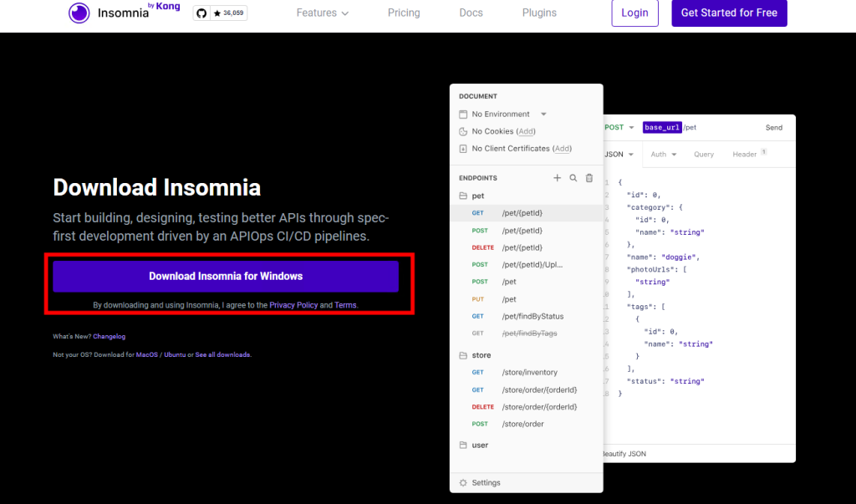
Task: Select the DELETE /pet/{petId} endpoint
Action: point(527,247)
